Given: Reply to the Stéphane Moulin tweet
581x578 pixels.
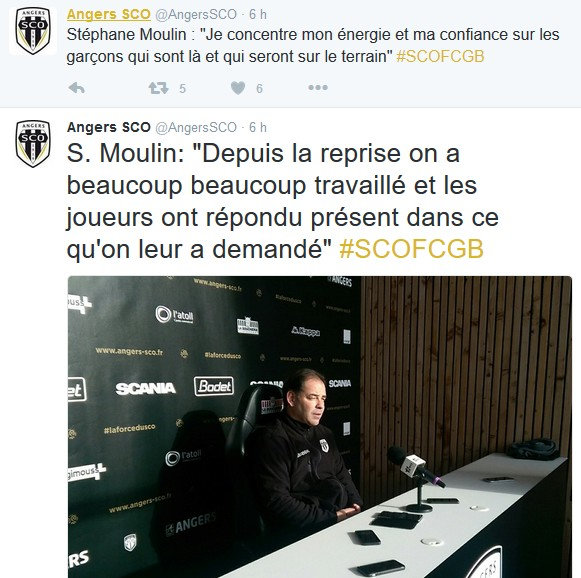Looking at the screenshot, I should (x=77, y=88).
